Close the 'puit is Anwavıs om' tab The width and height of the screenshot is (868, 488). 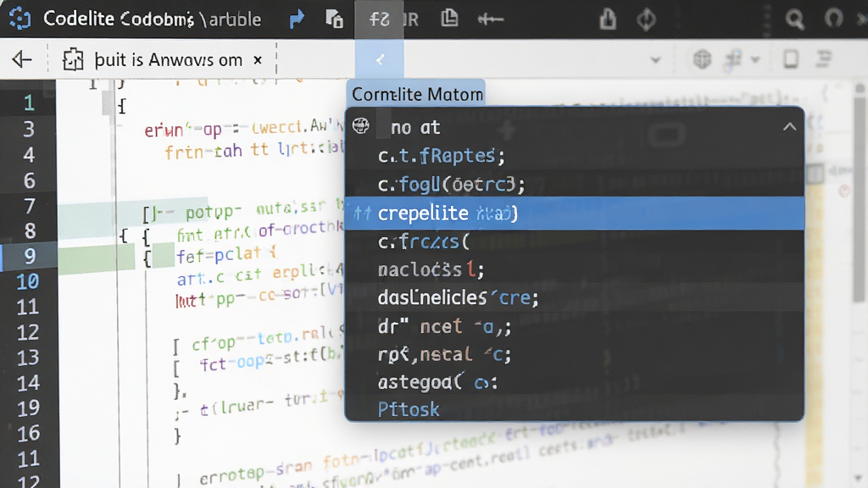258,60
